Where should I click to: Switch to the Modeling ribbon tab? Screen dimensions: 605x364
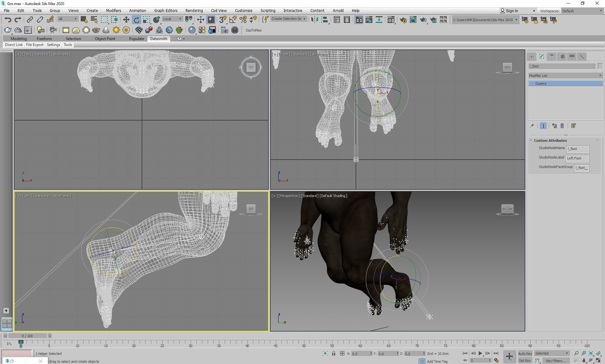[x=19, y=38]
